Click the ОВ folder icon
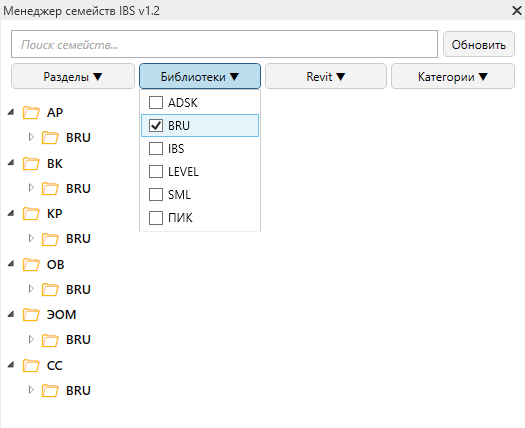This screenshot has height=428, width=525. [31, 265]
